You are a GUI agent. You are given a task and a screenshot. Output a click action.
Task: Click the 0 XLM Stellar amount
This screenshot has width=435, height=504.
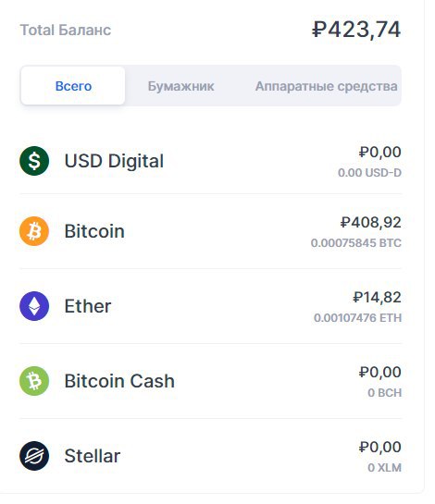coord(385,468)
